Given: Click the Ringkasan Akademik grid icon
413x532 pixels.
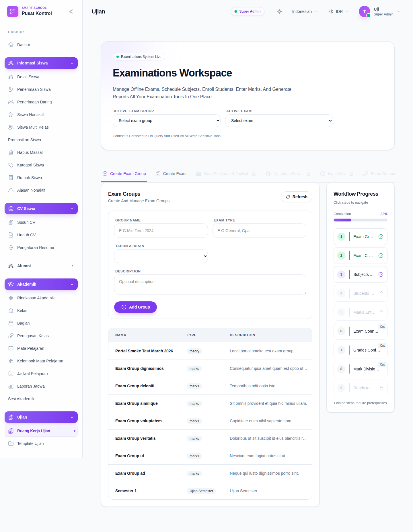Looking at the screenshot, I should (11, 298).
